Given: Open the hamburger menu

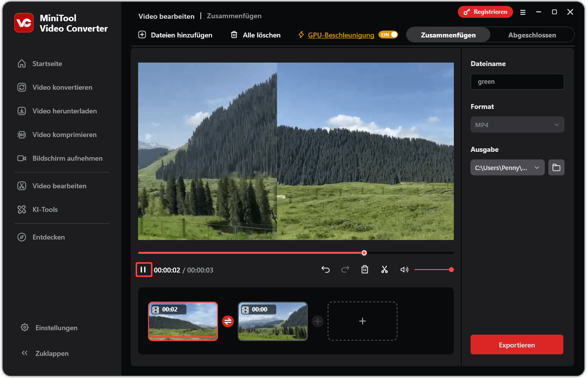Looking at the screenshot, I should point(523,12).
